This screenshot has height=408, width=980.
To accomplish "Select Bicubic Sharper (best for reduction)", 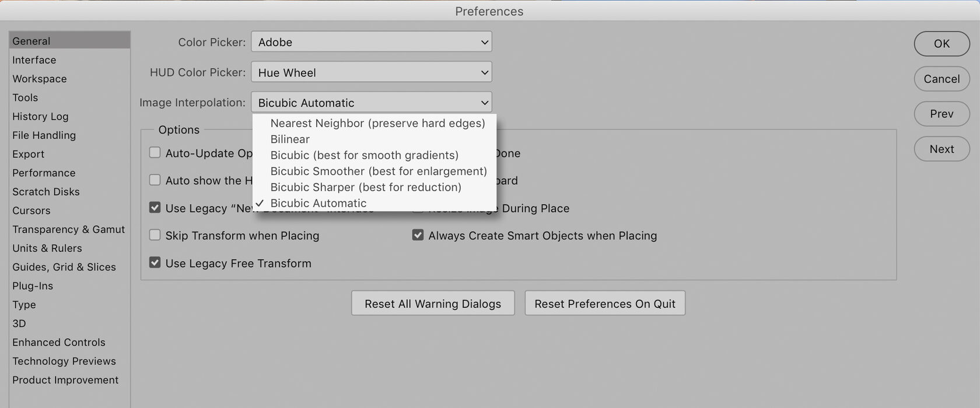I will pos(374,187).
